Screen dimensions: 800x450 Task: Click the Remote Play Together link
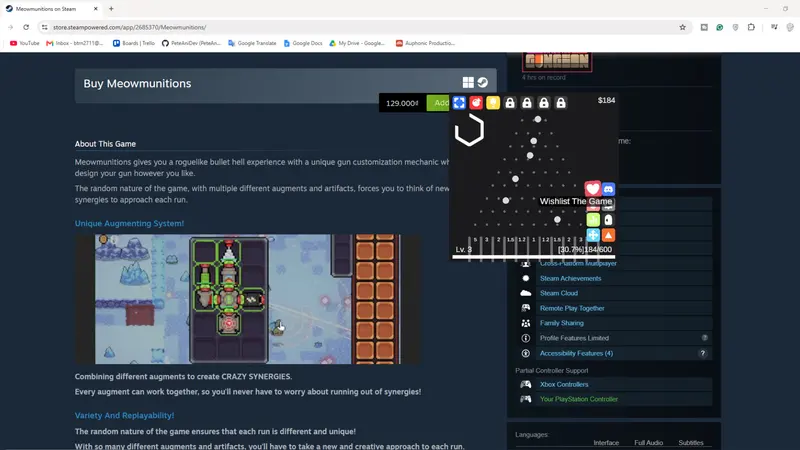click(572, 308)
